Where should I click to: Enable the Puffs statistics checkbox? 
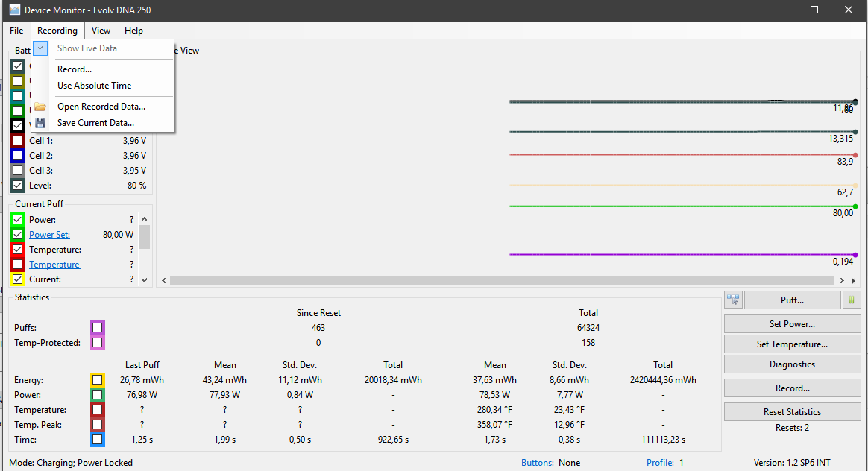pos(98,328)
